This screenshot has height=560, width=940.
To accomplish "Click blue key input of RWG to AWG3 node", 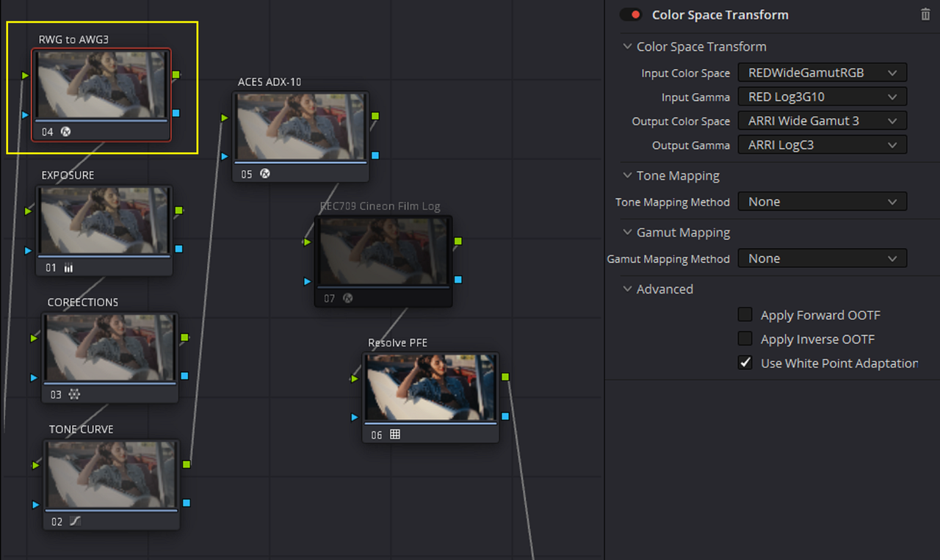I will [26, 114].
